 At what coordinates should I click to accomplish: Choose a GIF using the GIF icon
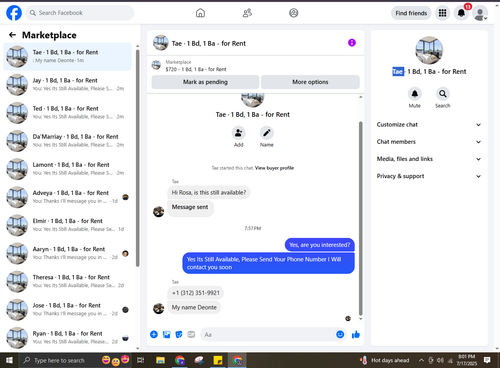click(191, 334)
